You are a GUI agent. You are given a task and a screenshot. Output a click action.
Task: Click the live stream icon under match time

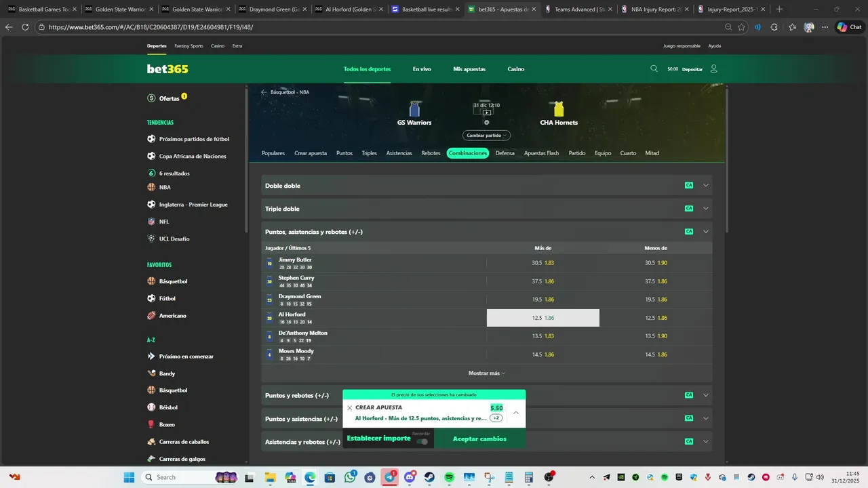tap(486, 113)
